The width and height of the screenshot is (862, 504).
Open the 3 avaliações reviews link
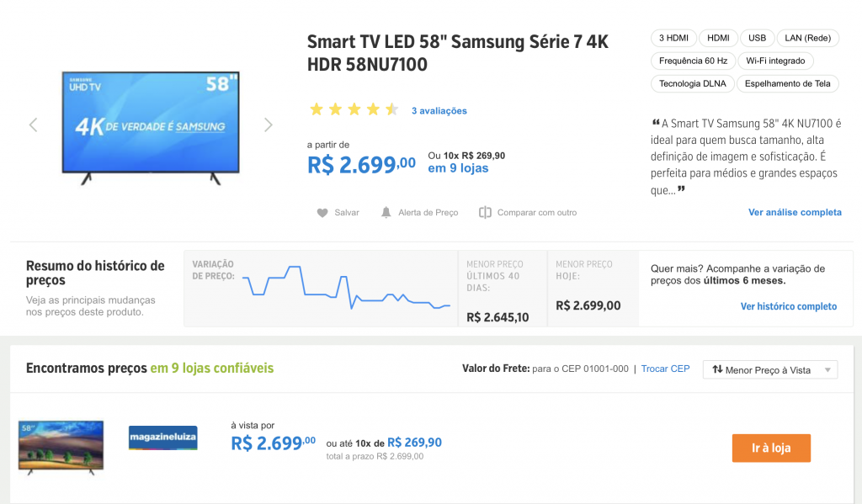[x=439, y=110]
